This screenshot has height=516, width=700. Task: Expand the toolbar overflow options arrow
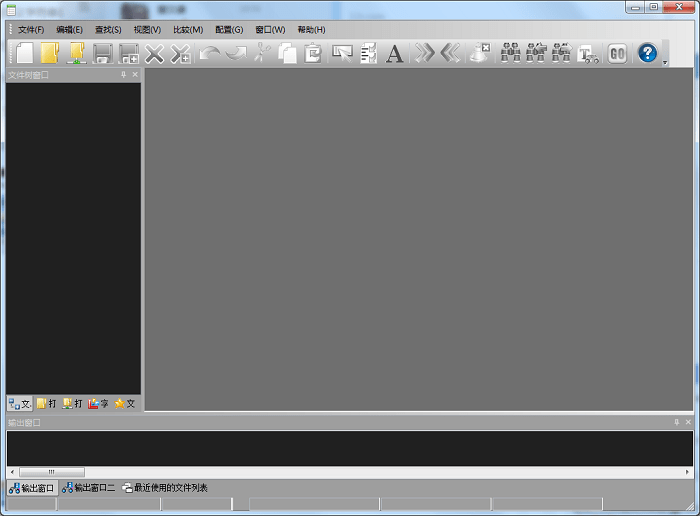[665, 62]
